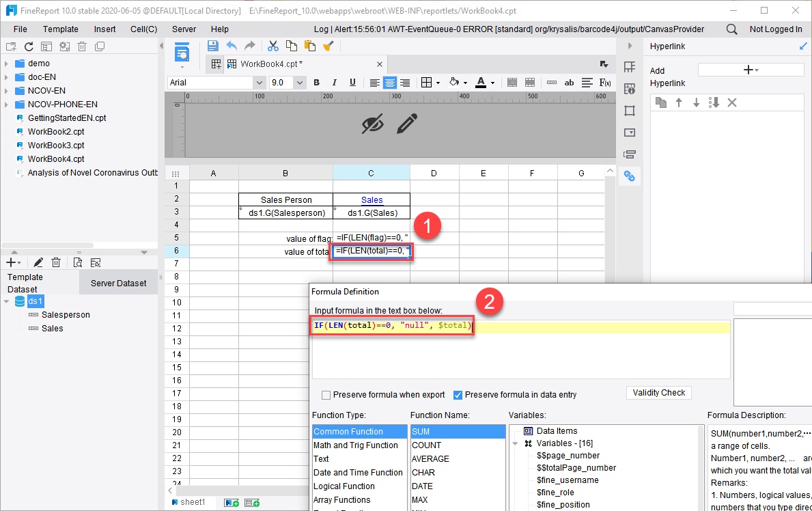
Task: Open the Arial font family dropdown
Action: click(x=259, y=82)
